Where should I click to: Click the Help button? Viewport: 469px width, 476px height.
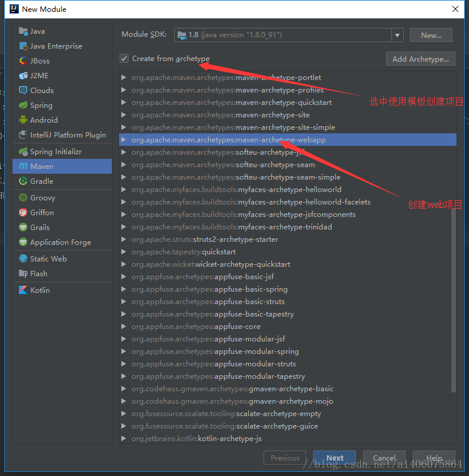tap(434, 458)
